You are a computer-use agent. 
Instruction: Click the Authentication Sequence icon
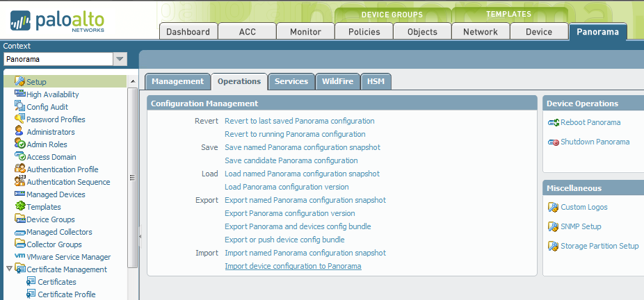tap(19, 181)
